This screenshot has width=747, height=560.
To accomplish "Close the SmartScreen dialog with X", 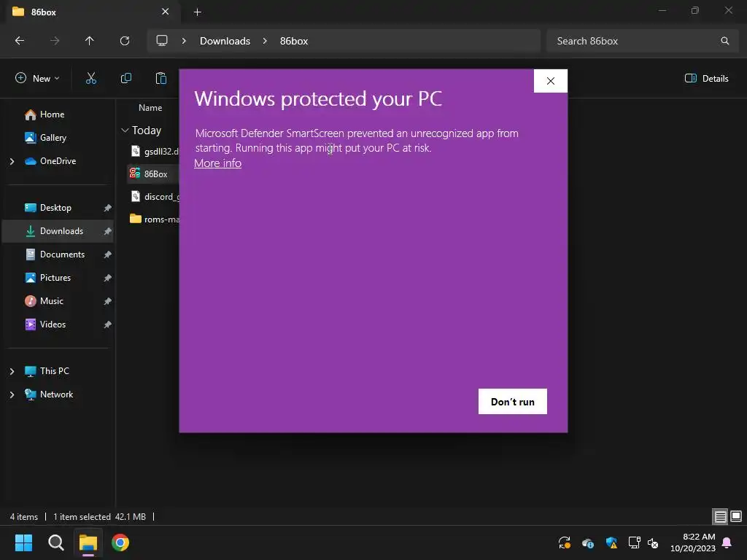I will point(550,81).
